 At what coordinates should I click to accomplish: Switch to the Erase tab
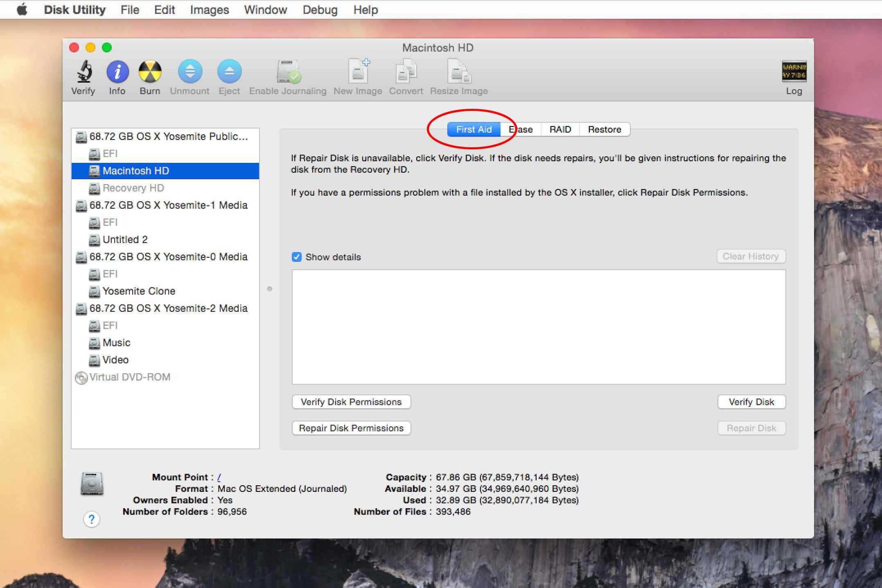pos(519,129)
